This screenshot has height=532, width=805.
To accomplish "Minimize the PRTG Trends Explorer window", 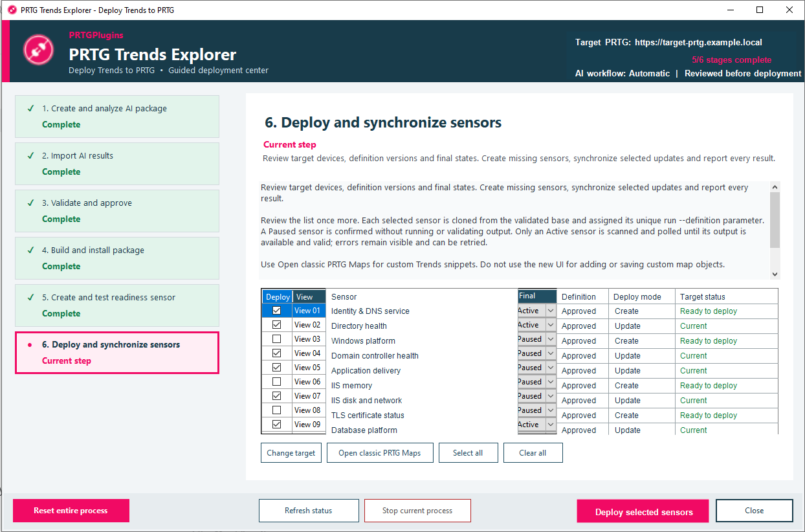I will (x=730, y=10).
